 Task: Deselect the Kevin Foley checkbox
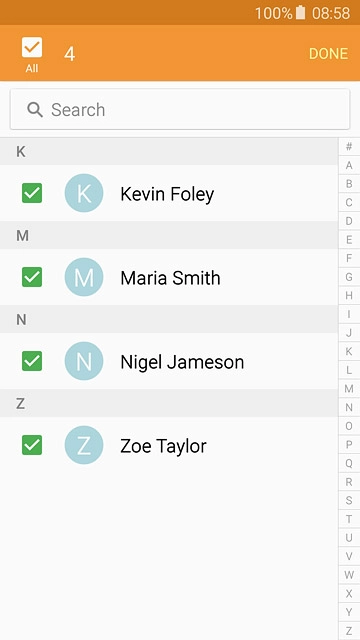click(32, 193)
